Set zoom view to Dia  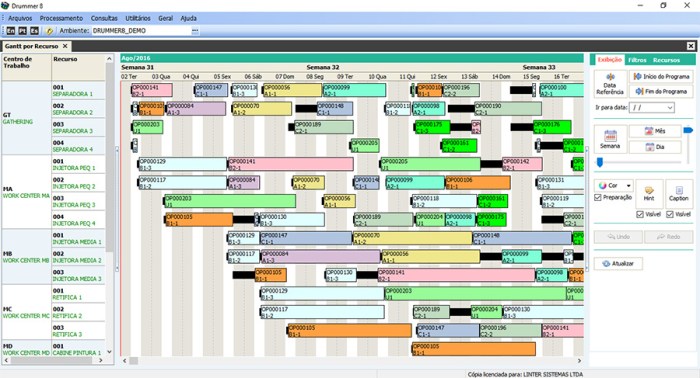pos(655,147)
